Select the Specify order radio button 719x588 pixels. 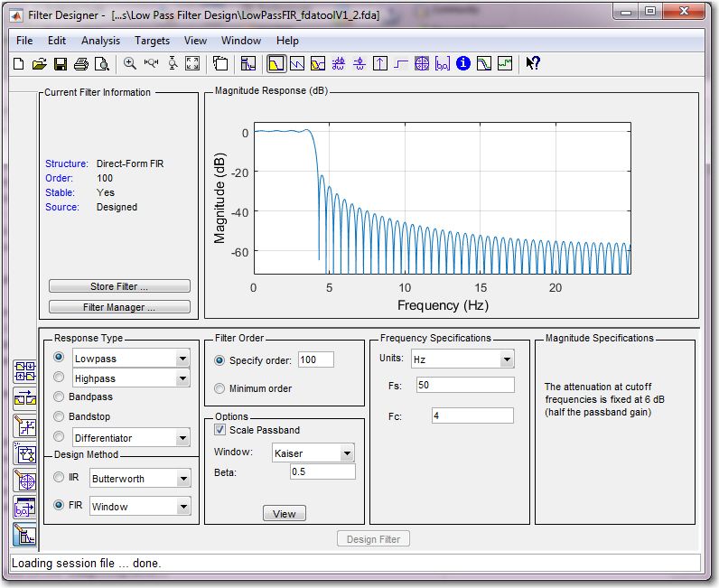tap(219, 360)
